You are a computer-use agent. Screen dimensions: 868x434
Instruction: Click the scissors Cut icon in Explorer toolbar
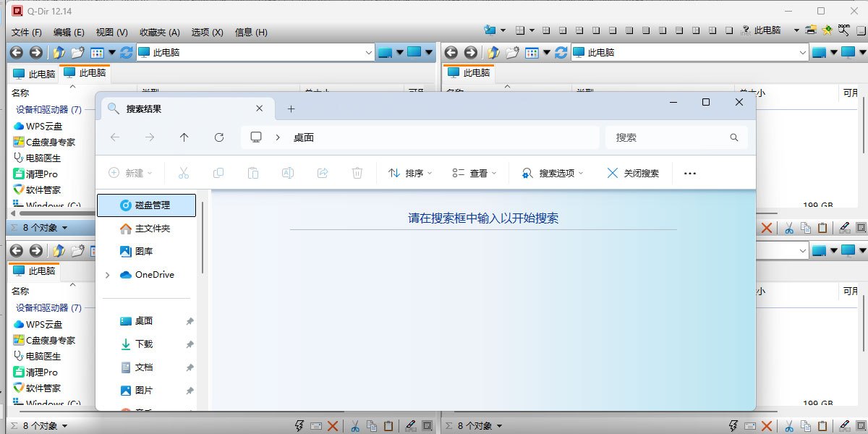point(184,173)
